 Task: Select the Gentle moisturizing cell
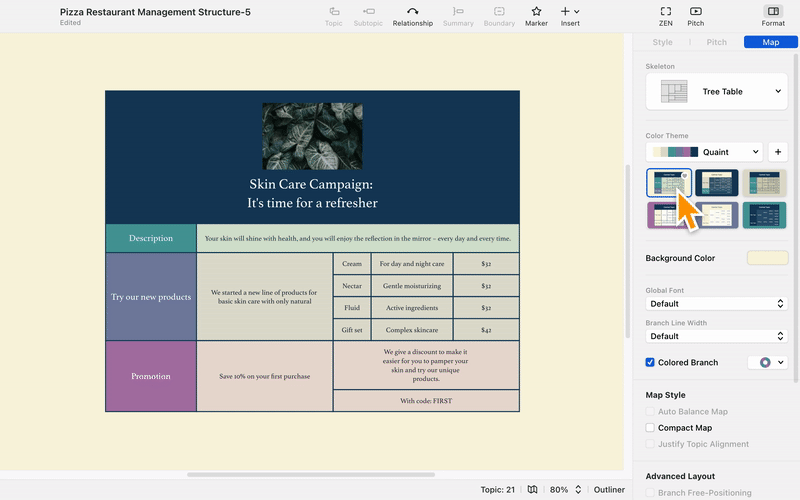412,286
